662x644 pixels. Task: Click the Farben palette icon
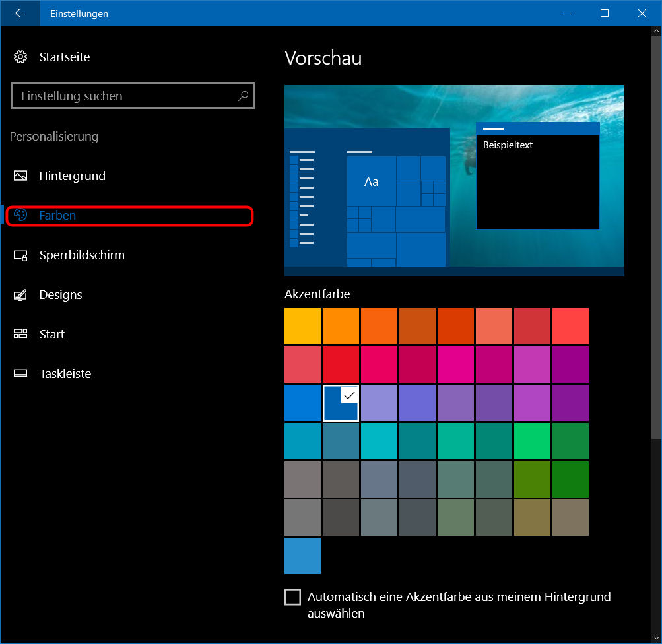pos(20,216)
